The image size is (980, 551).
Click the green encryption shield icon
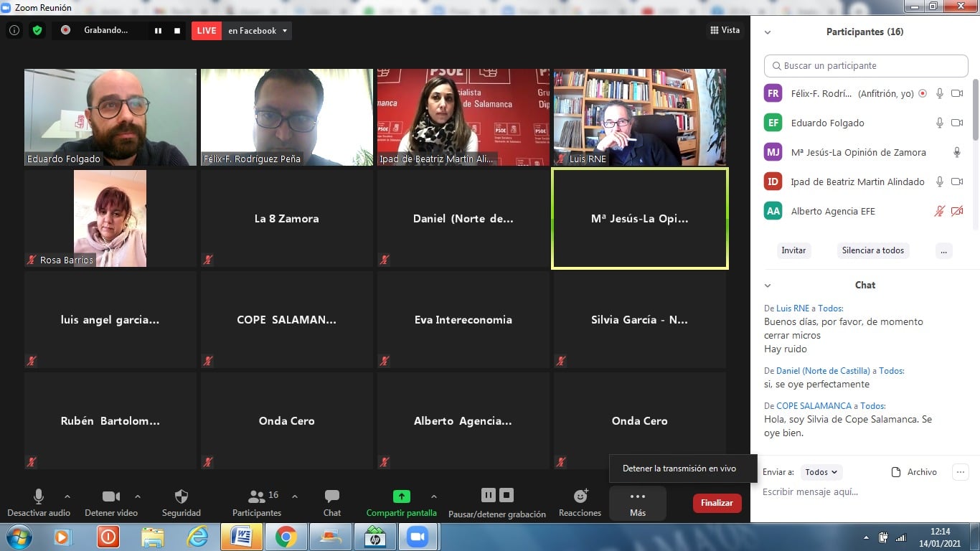37,30
